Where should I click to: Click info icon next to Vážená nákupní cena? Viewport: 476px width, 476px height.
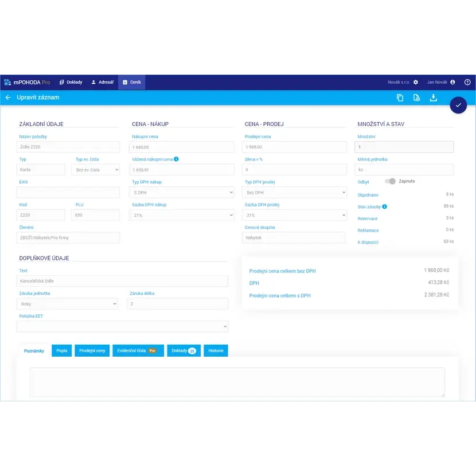click(x=176, y=159)
